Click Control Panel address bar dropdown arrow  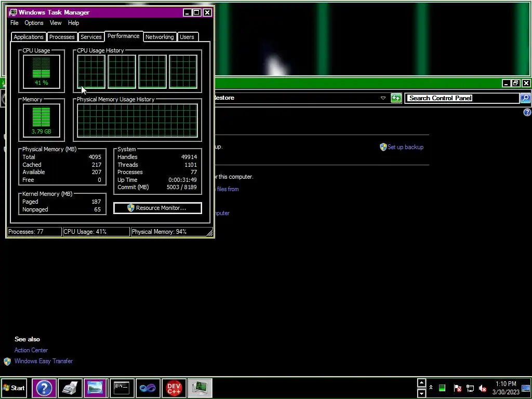click(383, 98)
